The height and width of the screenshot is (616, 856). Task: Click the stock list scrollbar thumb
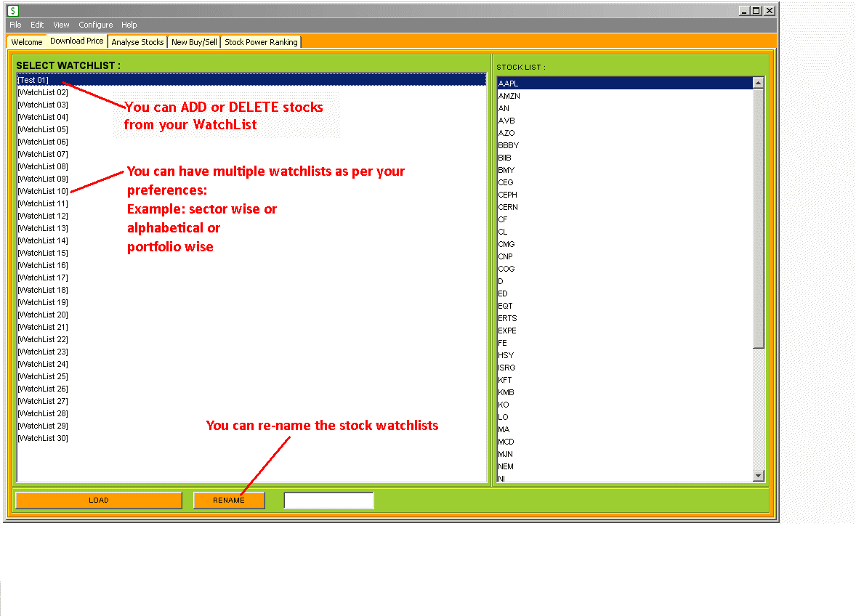tap(758, 218)
